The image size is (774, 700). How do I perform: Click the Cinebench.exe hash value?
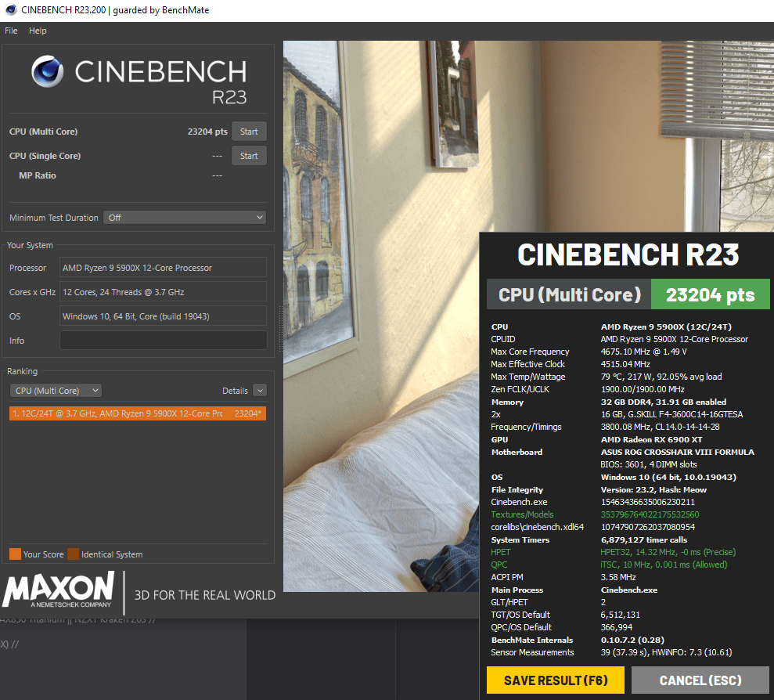648,502
